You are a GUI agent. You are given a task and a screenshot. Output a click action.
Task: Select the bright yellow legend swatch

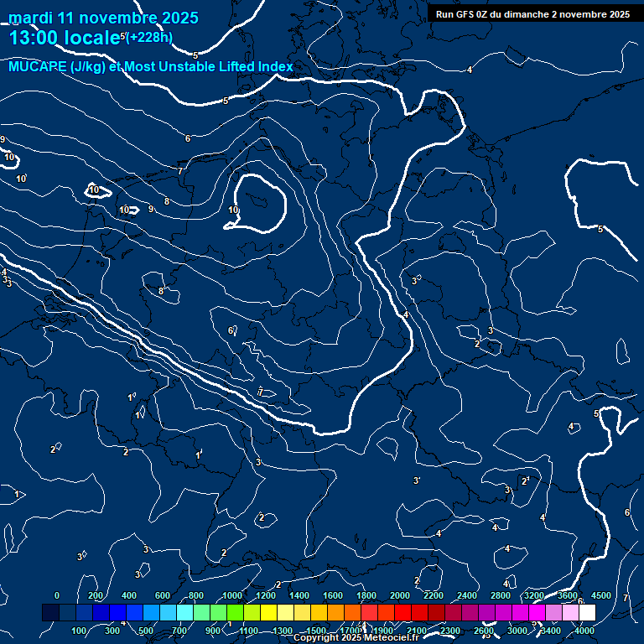pyautogui.click(x=268, y=612)
